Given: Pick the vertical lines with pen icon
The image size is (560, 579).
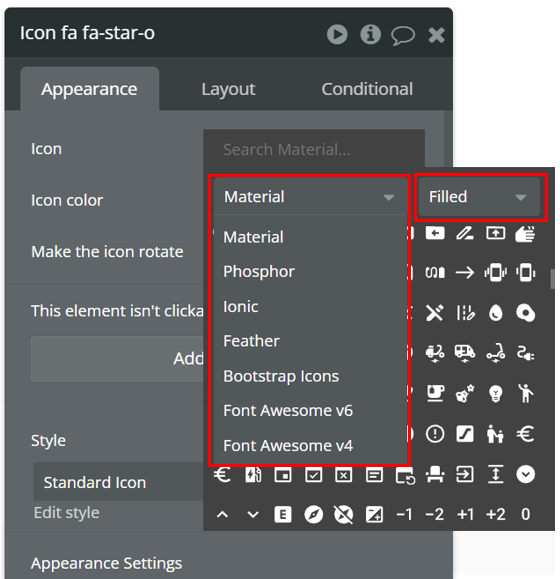Looking at the screenshot, I should click(465, 313).
